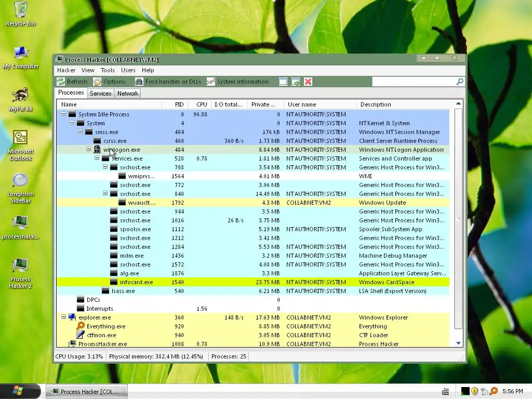Open the Tools menu
Screen dimensions: 532x399
pyautogui.click(x=108, y=70)
